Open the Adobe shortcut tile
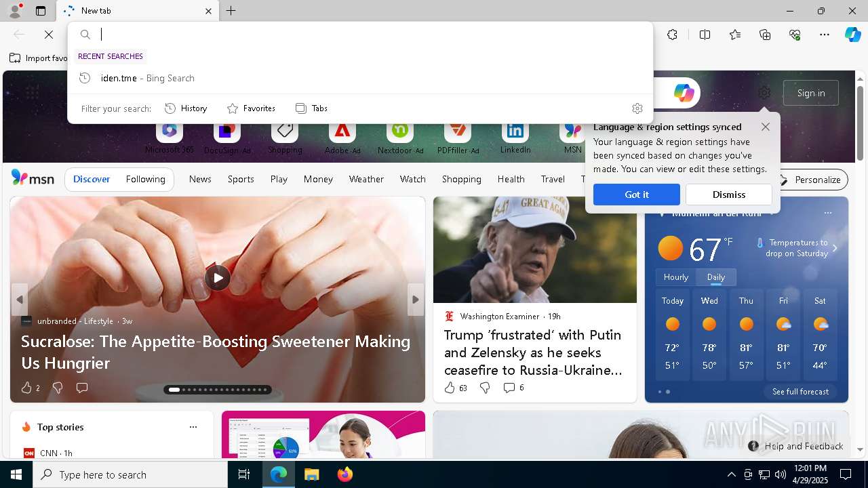 342,138
